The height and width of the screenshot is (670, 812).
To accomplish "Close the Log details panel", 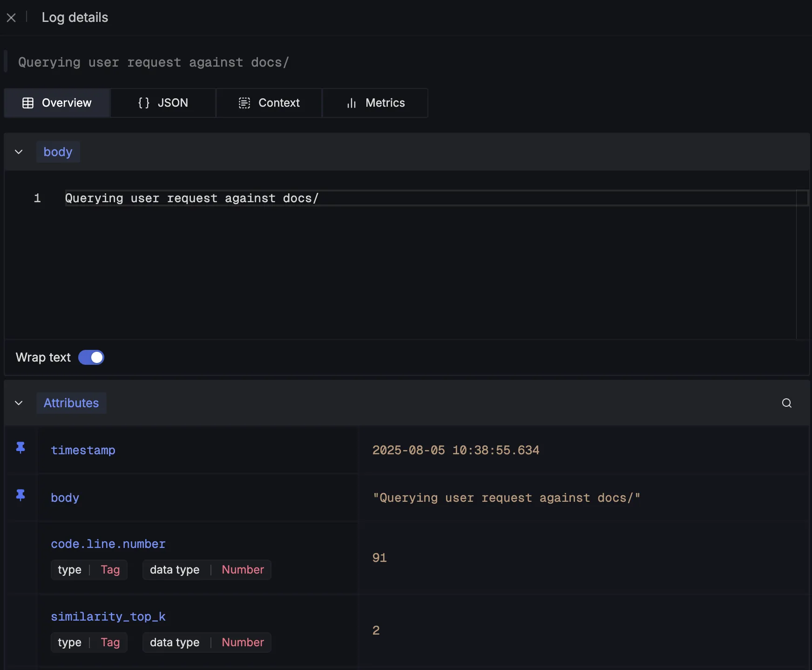I will click(x=11, y=18).
